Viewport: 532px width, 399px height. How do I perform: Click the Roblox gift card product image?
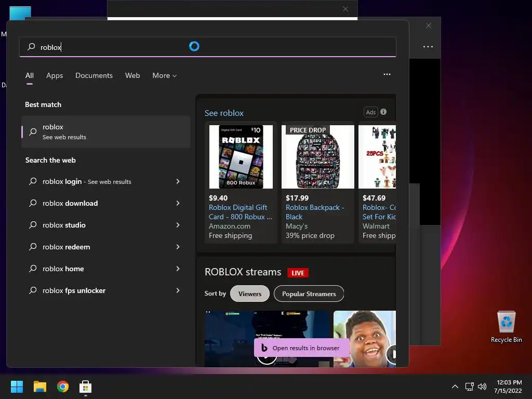(x=241, y=157)
